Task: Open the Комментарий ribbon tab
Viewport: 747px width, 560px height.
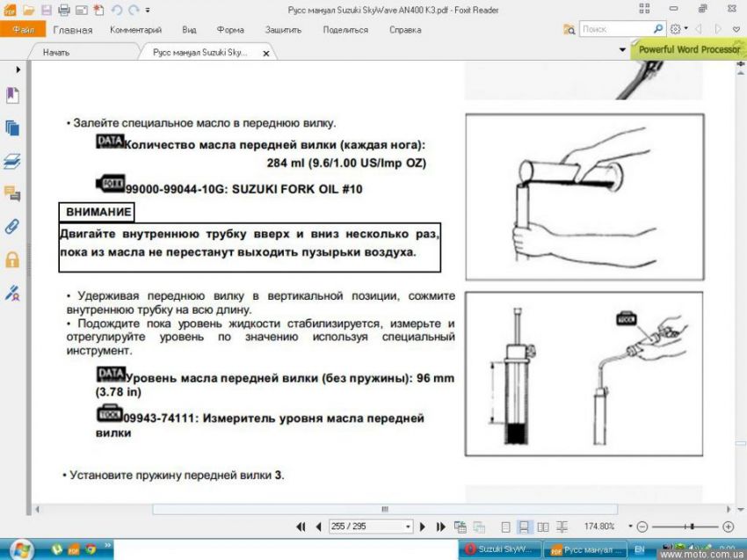Action: pos(135,30)
